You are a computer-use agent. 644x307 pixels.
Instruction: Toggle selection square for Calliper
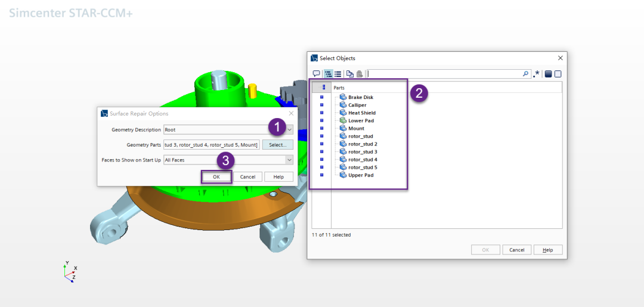(x=321, y=105)
